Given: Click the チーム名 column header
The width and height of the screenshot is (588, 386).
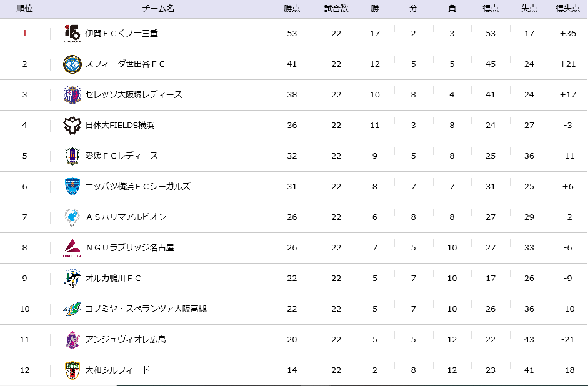Looking at the screenshot, I should [158, 9].
